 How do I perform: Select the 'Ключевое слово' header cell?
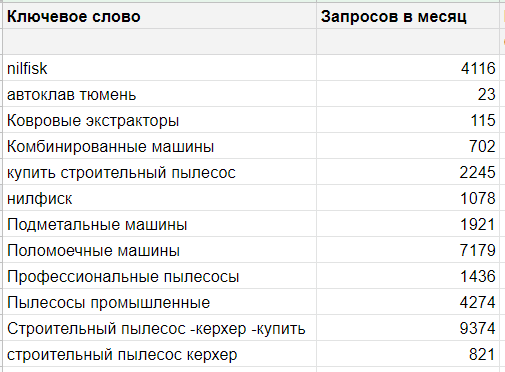pos(160,16)
